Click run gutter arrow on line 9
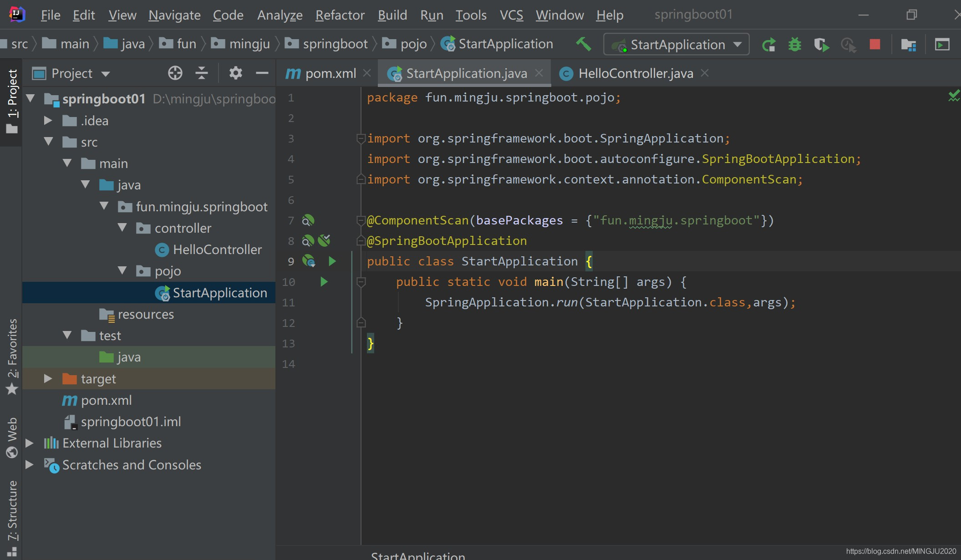 [x=332, y=261]
